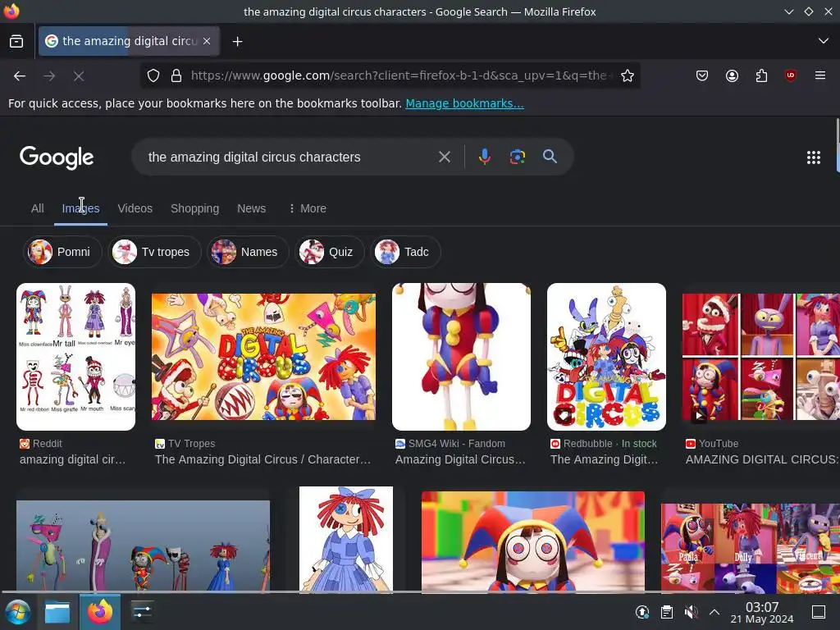Click Manage bookmarks link
840x630 pixels.
(x=464, y=103)
